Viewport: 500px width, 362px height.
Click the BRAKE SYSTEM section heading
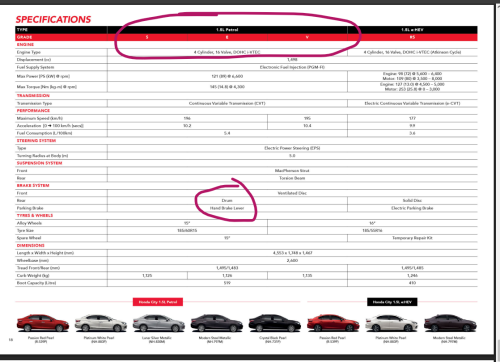(33, 185)
